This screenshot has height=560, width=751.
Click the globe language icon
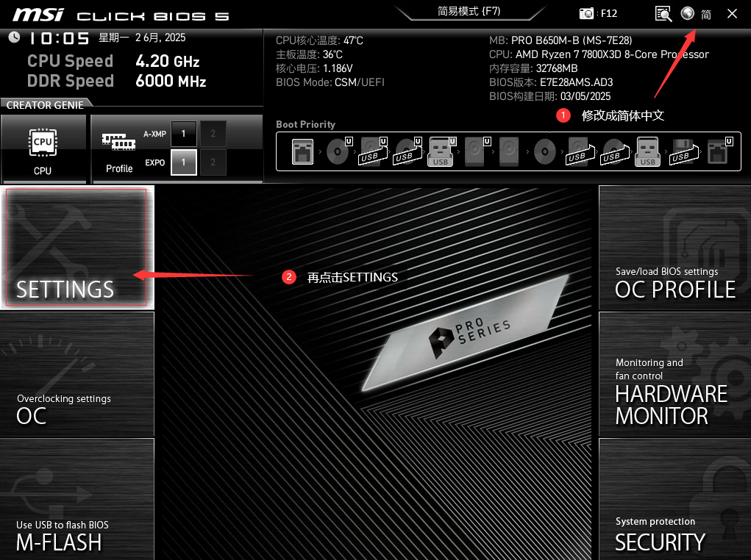(x=688, y=13)
